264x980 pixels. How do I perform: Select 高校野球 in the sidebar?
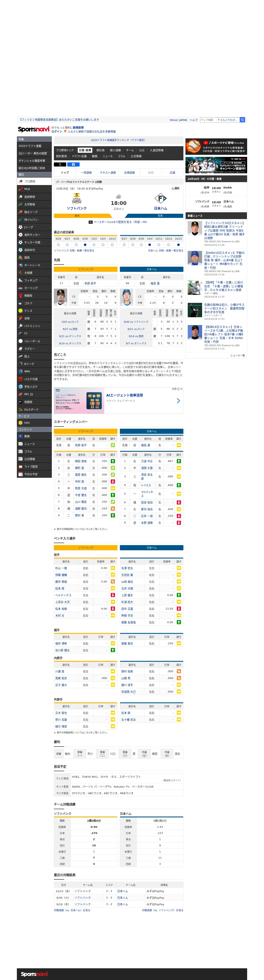pyautogui.click(x=34, y=197)
